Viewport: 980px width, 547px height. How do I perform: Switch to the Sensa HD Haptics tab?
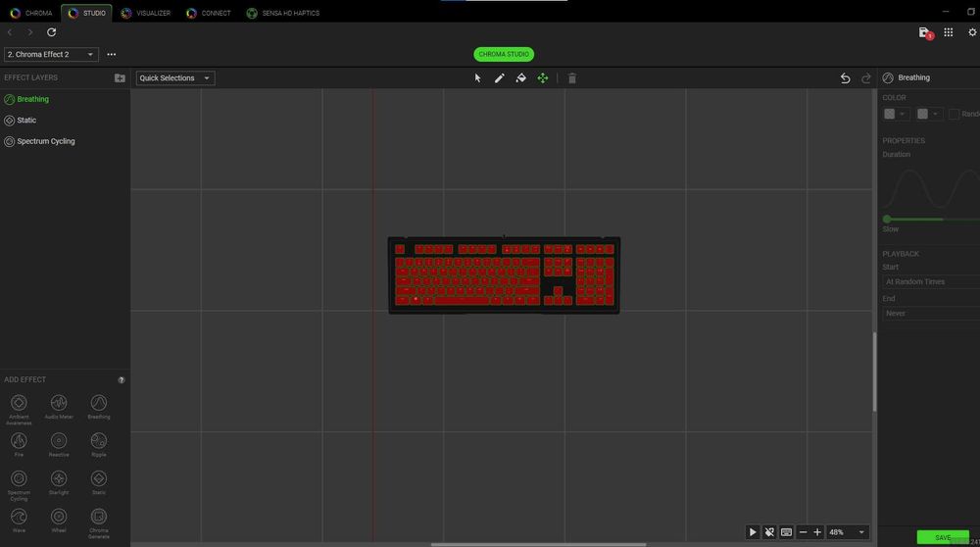pos(283,13)
